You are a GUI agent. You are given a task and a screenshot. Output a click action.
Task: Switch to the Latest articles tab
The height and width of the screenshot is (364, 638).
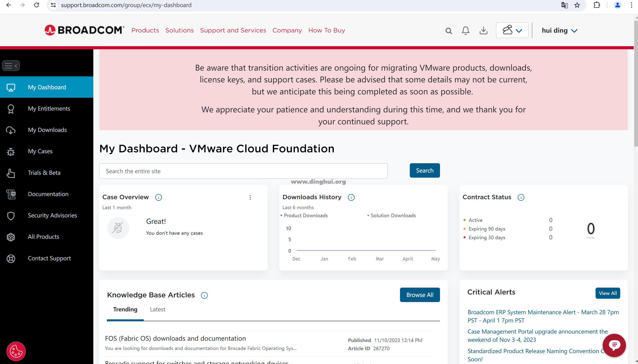coord(157,309)
